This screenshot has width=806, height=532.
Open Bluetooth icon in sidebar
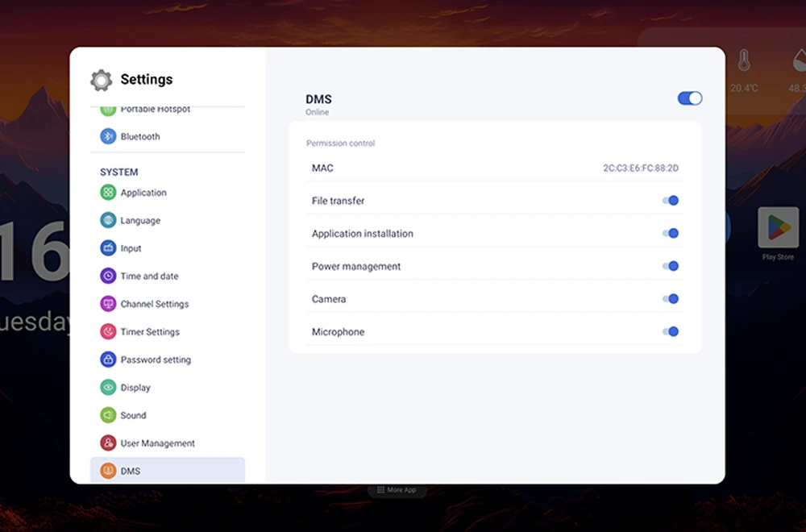pos(108,136)
